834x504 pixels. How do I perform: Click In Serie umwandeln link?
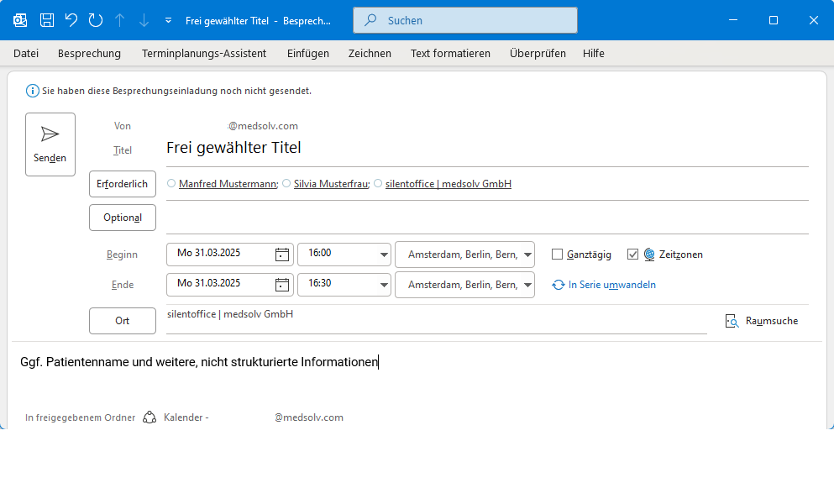tap(611, 285)
